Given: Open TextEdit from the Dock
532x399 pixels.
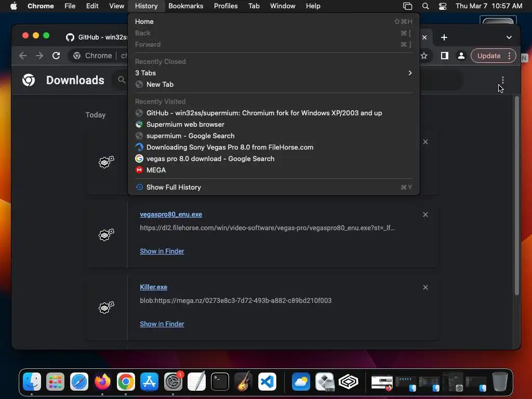Looking at the screenshot, I should 196,382.
